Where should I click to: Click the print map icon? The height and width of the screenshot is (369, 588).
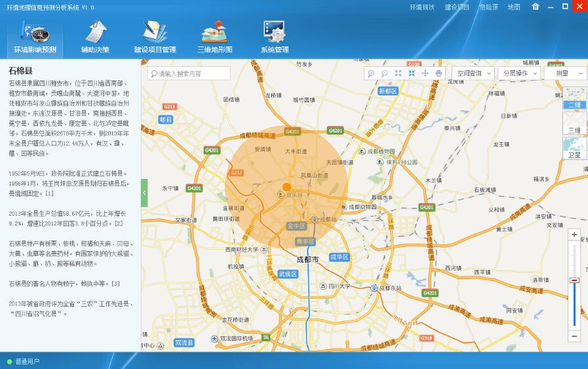439,73
